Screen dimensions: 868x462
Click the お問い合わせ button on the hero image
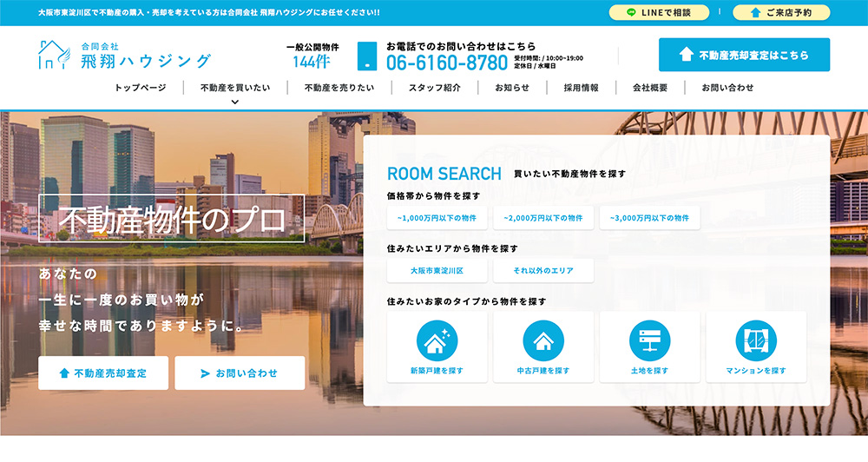coord(240,373)
